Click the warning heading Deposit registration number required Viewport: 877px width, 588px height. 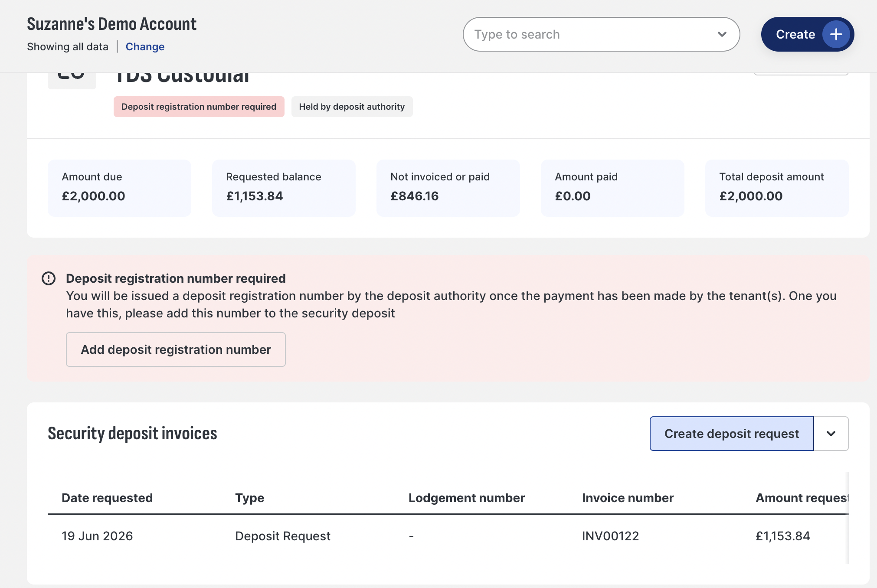coord(176,278)
